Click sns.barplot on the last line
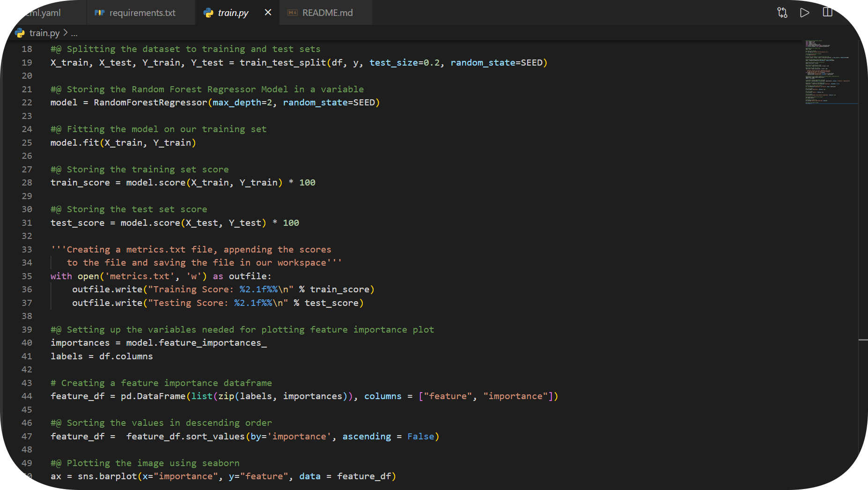The image size is (868, 490). pos(107,476)
